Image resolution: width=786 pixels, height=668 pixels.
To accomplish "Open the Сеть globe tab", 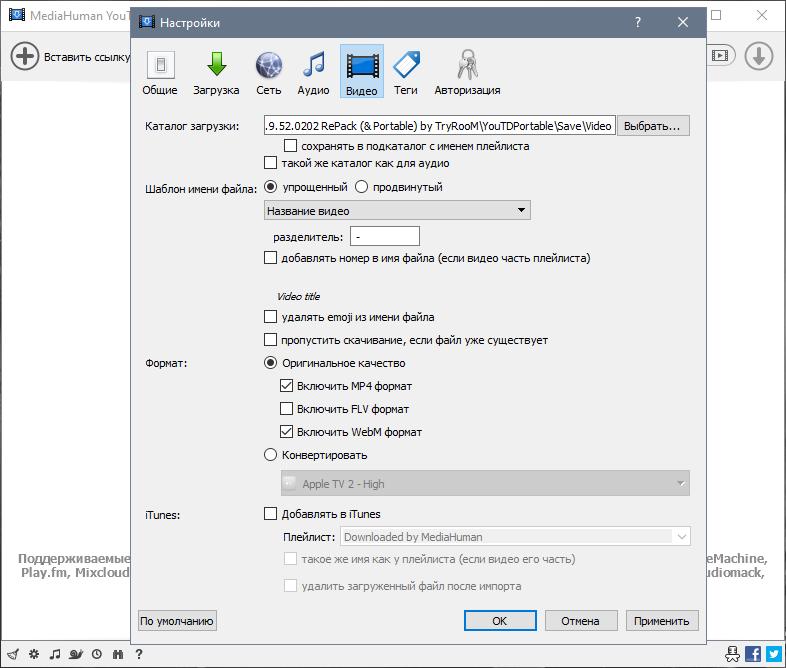I will point(268,72).
